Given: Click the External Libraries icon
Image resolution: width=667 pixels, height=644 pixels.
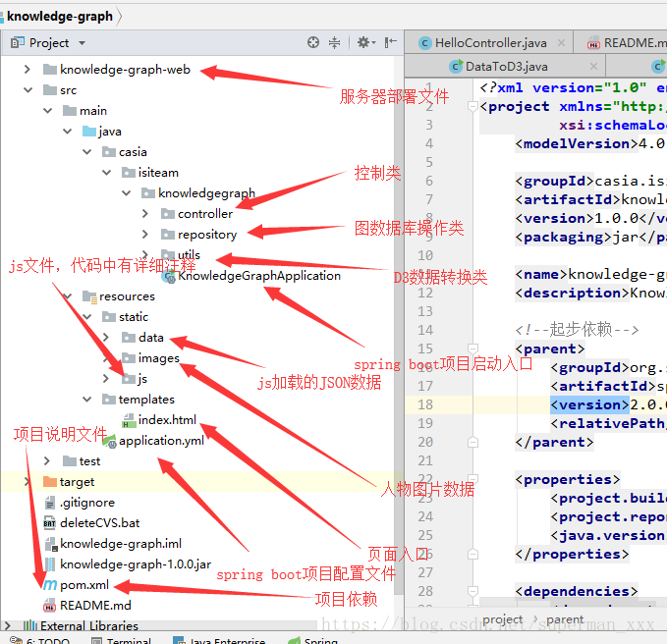Looking at the screenshot, I should click(x=30, y=625).
